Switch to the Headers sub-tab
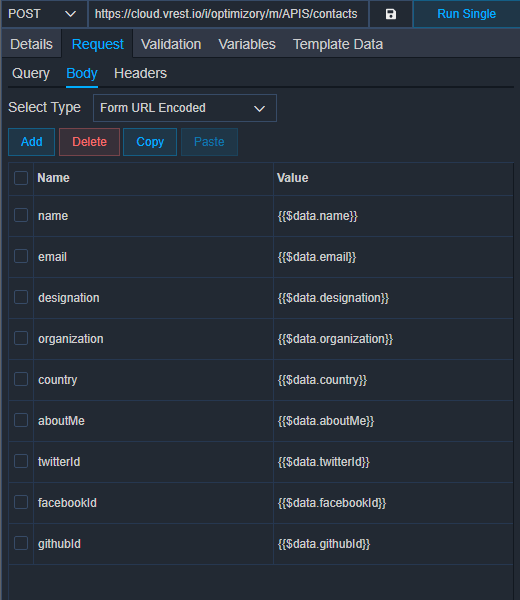Viewport: 520px width, 600px height. (x=140, y=73)
